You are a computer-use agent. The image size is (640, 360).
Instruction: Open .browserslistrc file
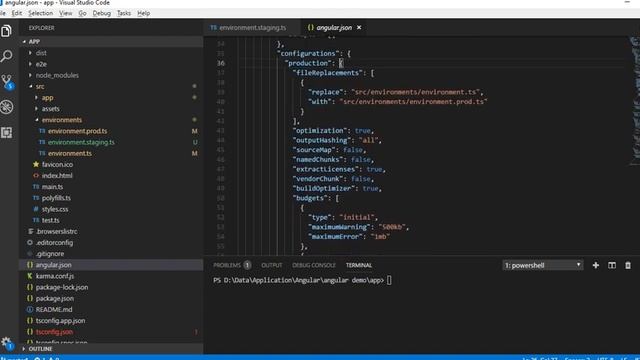coord(56,231)
